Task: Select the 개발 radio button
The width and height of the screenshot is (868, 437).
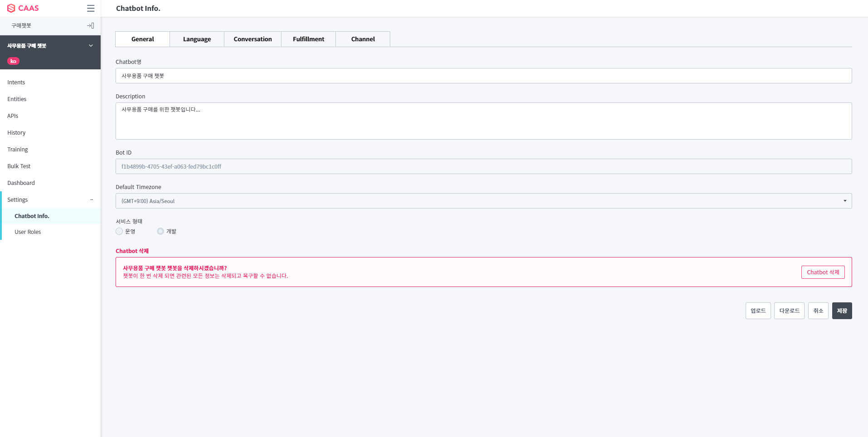Action: click(x=160, y=231)
